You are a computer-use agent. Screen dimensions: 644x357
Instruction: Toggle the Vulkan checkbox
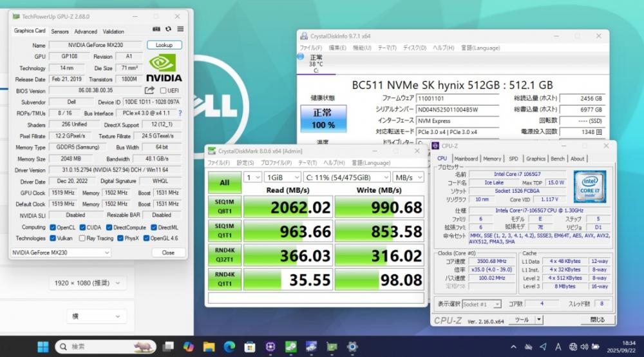(x=53, y=238)
